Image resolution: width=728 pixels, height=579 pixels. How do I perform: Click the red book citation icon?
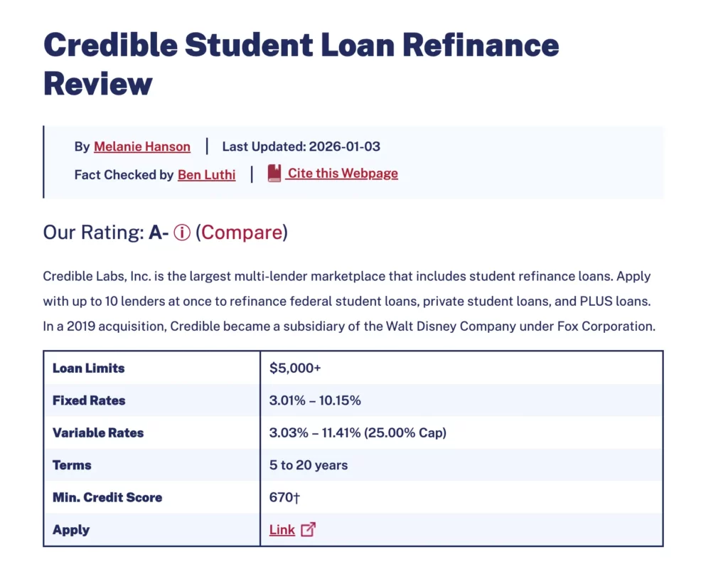pos(273,173)
